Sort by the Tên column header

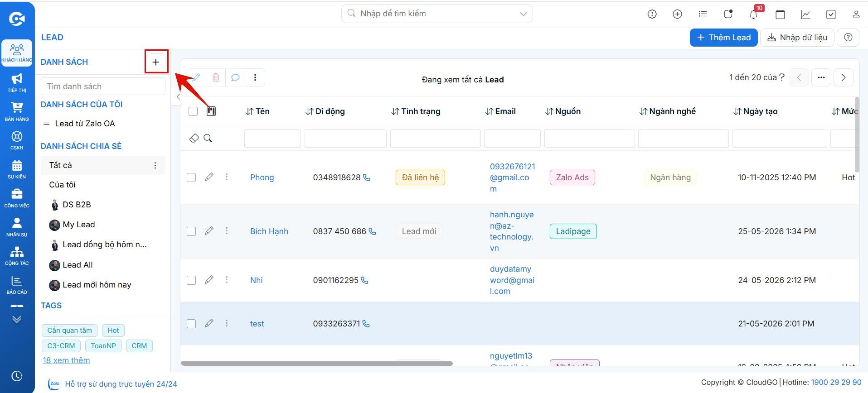tap(257, 111)
